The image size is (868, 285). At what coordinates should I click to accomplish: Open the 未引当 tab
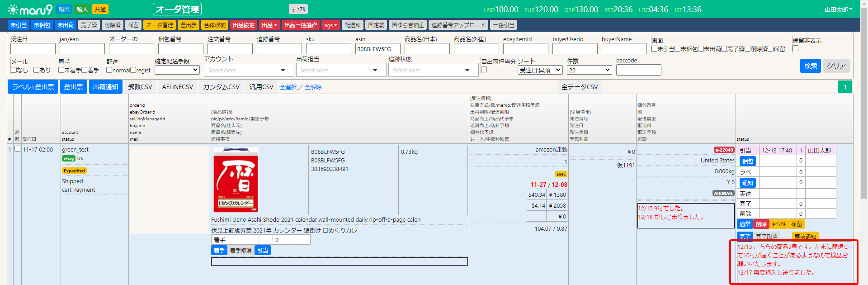(x=19, y=25)
